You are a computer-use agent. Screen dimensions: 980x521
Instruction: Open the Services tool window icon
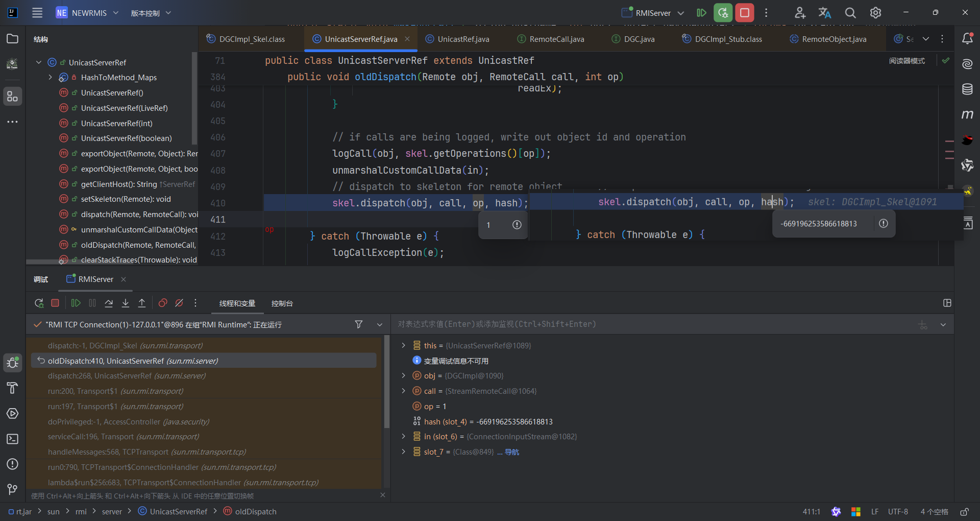12,413
